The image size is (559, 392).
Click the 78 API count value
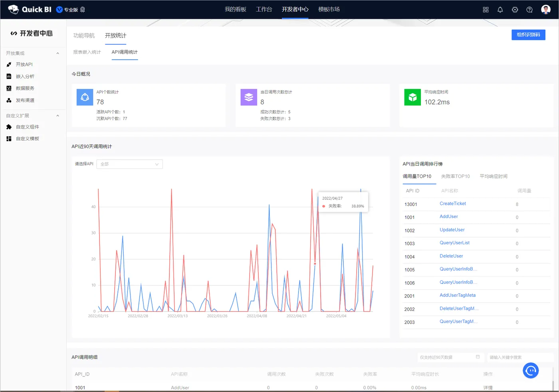click(x=100, y=102)
